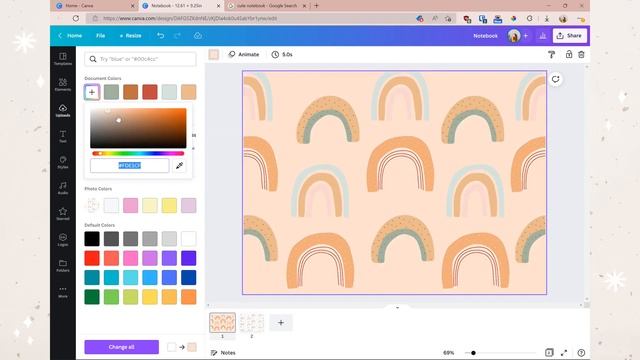Select the dark blue default color swatch

click(189, 278)
